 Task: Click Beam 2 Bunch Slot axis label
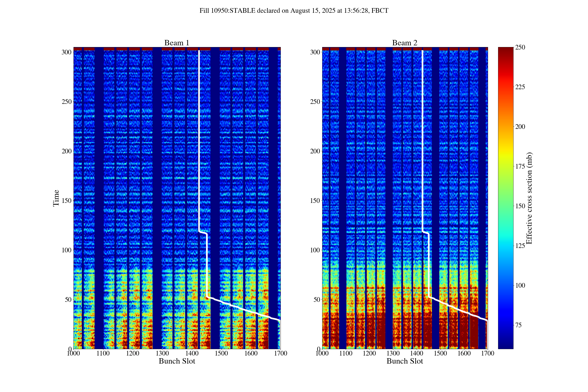(404, 361)
